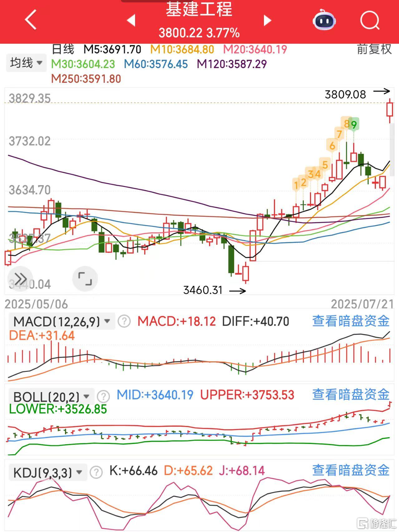Tap DEA:+31.64 value
The height and width of the screenshot is (532, 399).
(x=42, y=336)
